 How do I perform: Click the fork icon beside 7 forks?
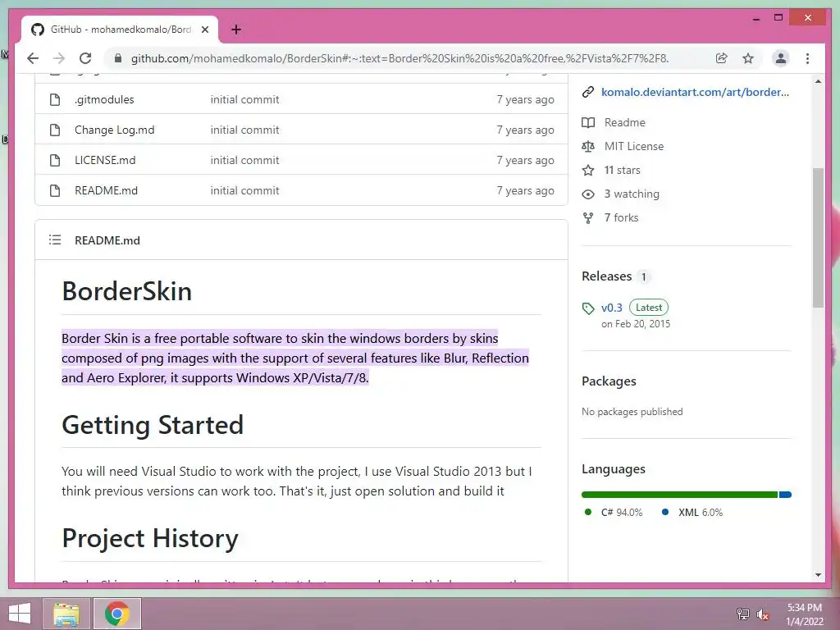587,218
